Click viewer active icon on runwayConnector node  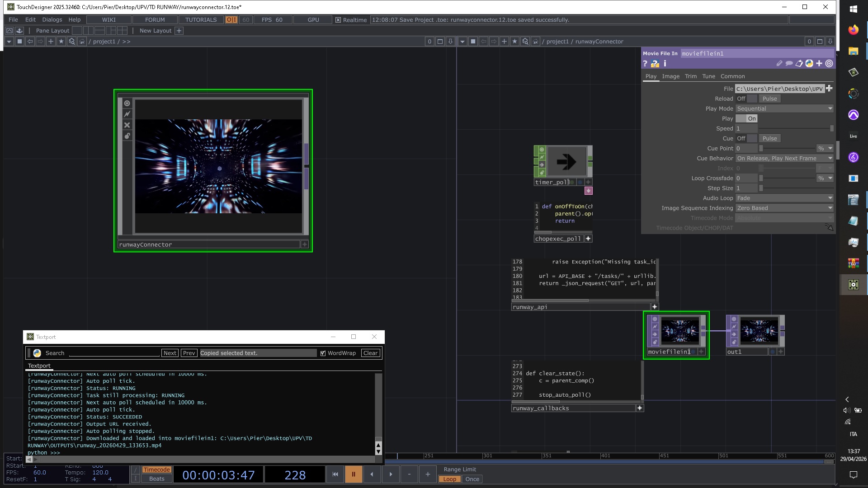tap(127, 103)
